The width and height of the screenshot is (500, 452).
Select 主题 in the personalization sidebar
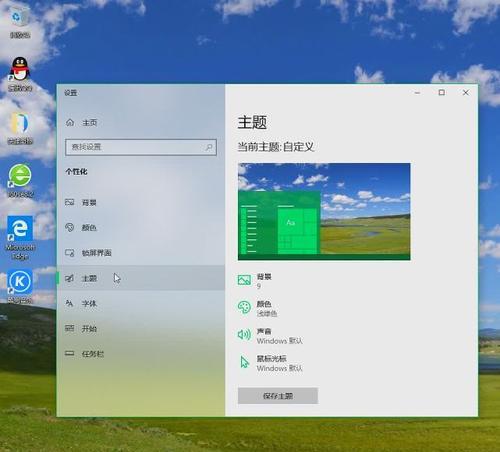point(141,278)
